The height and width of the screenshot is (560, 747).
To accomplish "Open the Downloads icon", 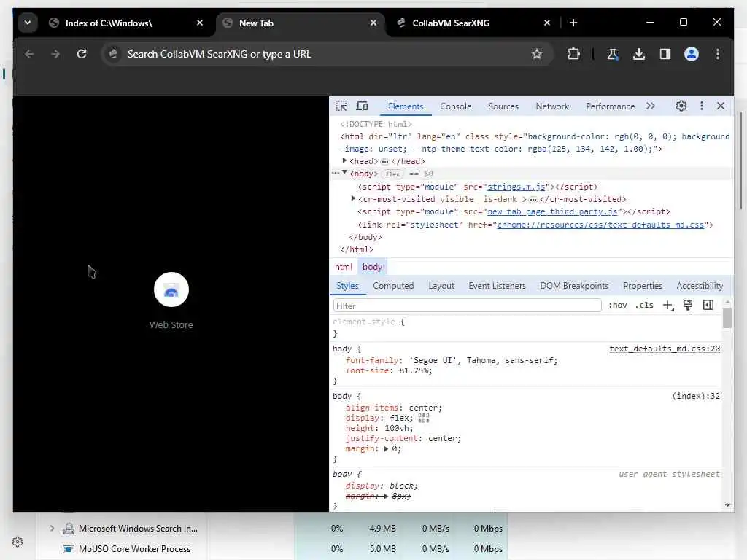I will click(x=639, y=54).
